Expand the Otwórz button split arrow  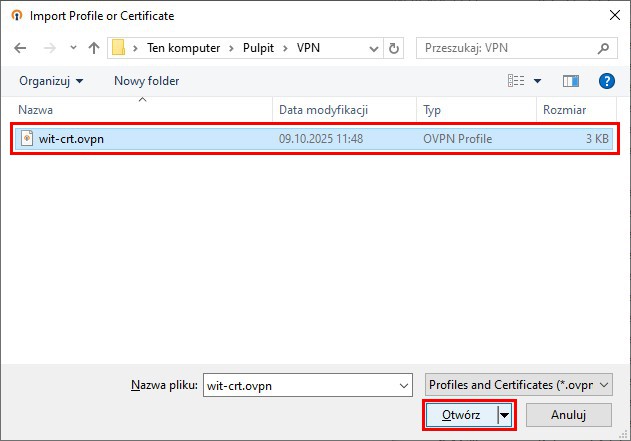505,414
